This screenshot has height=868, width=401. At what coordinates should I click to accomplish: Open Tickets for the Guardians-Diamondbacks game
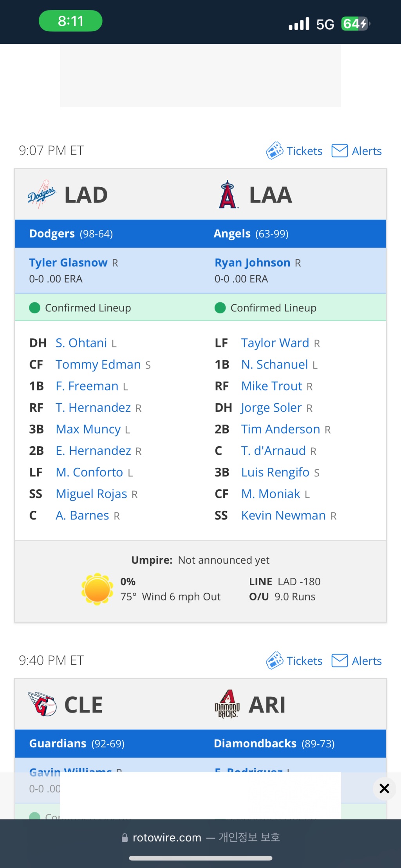(294, 661)
